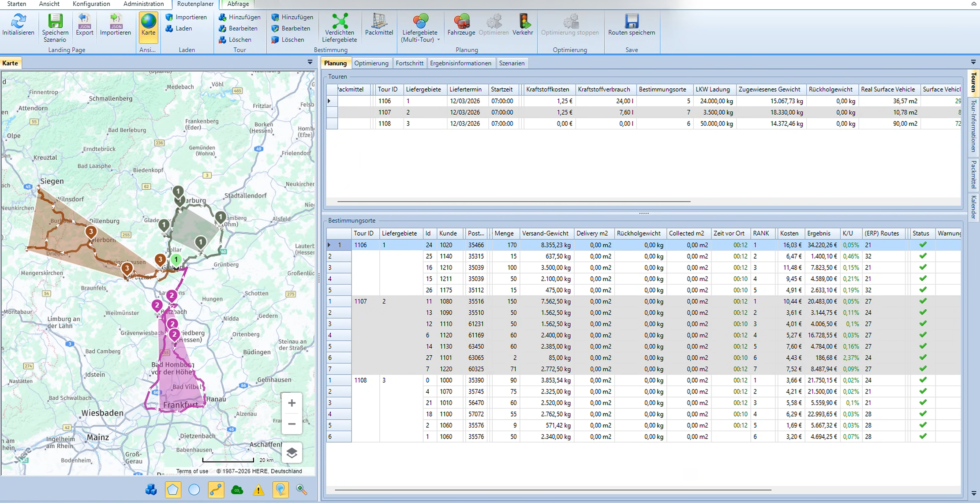Collapse the ribbon with the top-right chevron

coord(974,4)
